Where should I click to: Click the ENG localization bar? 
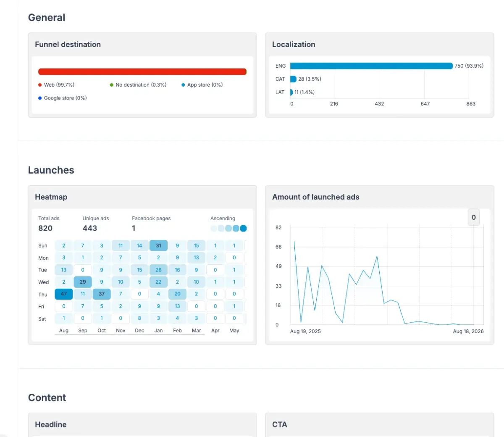(x=371, y=66)
